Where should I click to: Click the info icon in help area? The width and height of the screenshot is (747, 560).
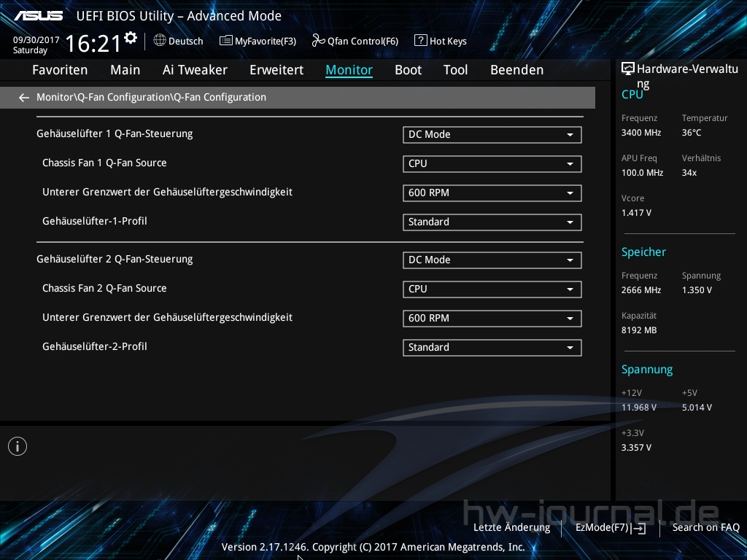click(18, 446)
